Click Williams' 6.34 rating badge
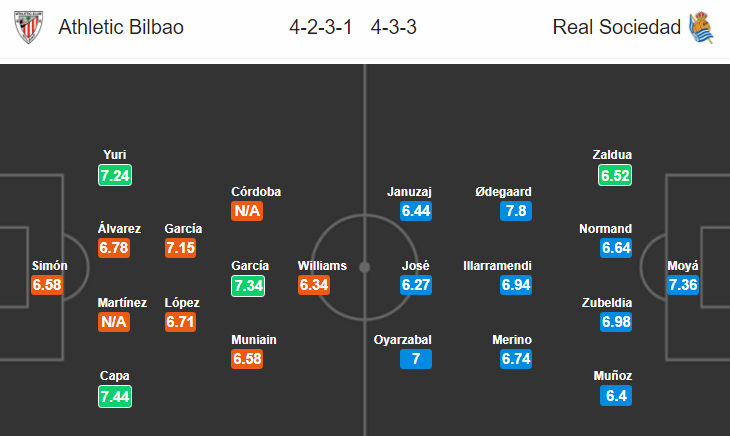The height and width of the screenshot is (436, 730). [314, 285]
